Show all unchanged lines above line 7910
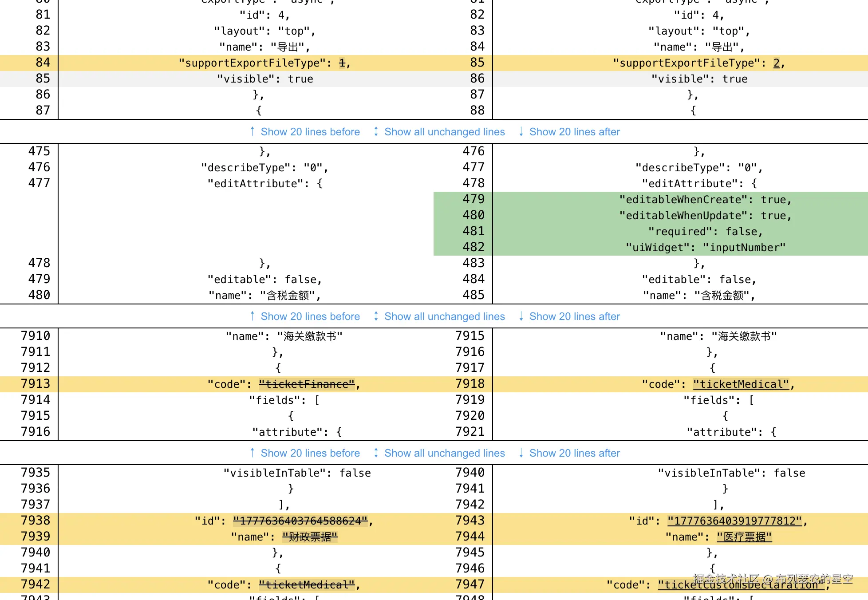The width and height of the screenshot is (868, 600). click(x=444, y=316)
